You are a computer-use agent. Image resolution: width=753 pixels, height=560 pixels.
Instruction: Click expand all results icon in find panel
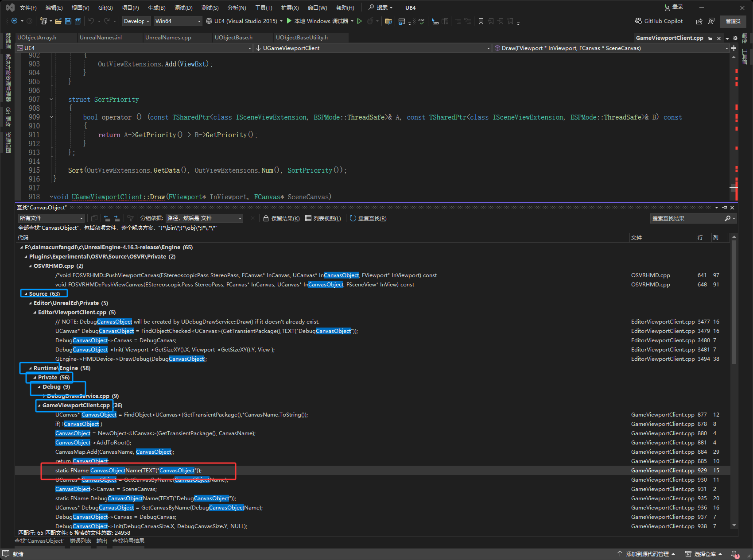coord(117,218)
